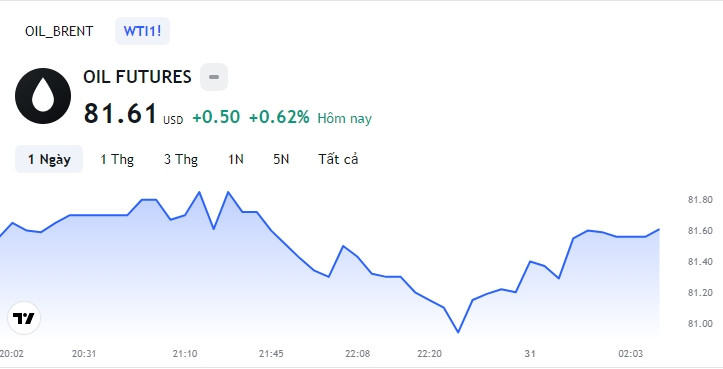Click the 21:10 time axis marker

185,354
